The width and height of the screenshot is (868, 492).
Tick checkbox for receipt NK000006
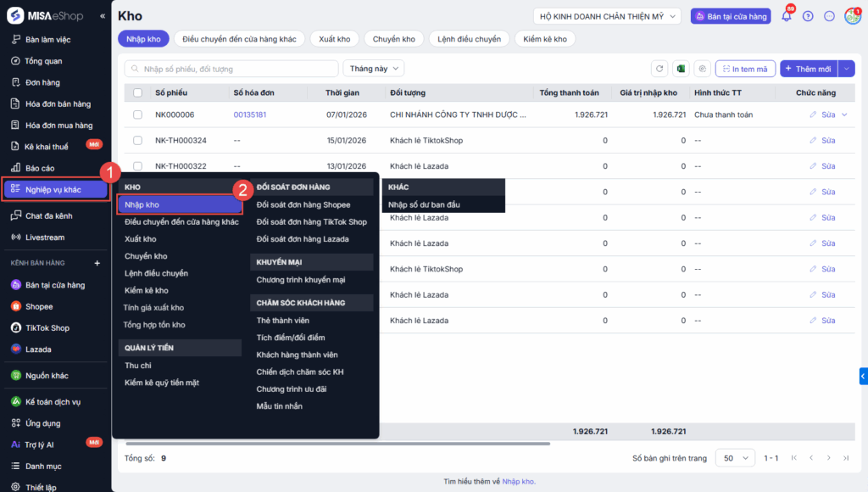tap(138, 115)
